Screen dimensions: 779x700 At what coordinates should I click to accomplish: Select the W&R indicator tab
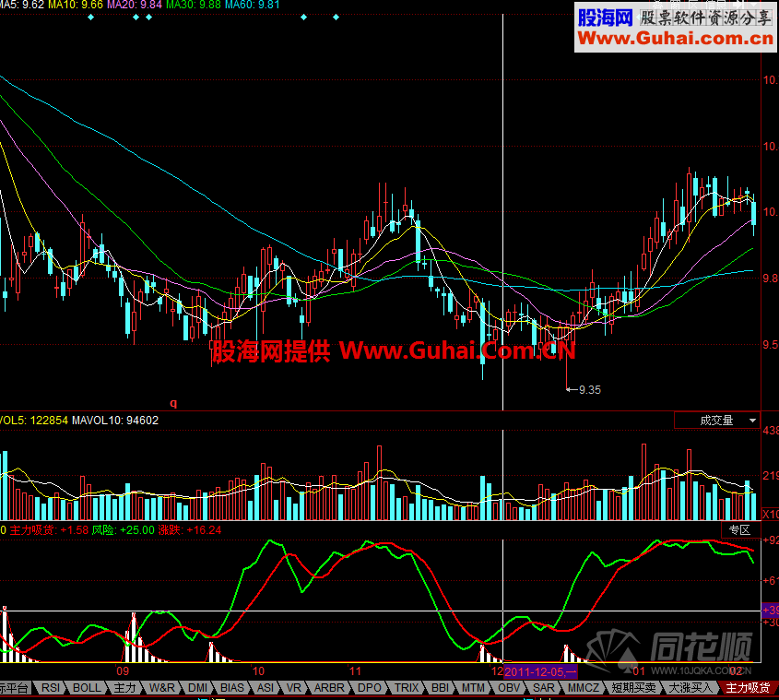click(162, 688)
